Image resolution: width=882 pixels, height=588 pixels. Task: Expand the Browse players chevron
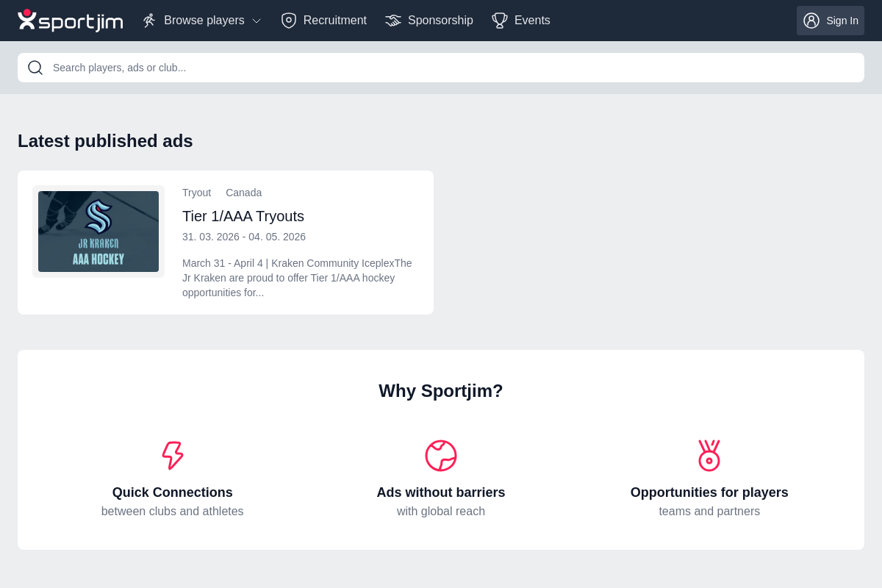point(257,21)
